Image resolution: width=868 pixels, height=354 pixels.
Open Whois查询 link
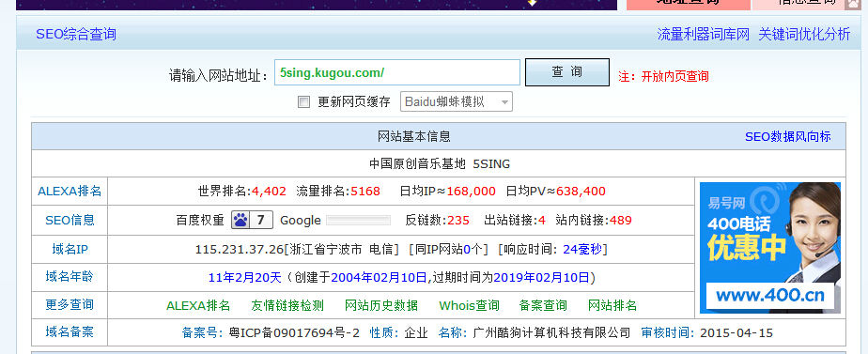[469, 305]
